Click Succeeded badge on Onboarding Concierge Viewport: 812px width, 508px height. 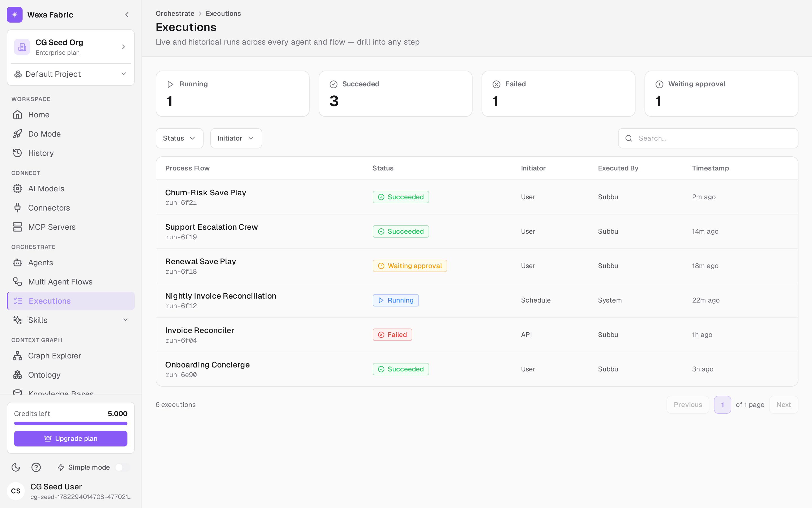click(x=401, y=369)
